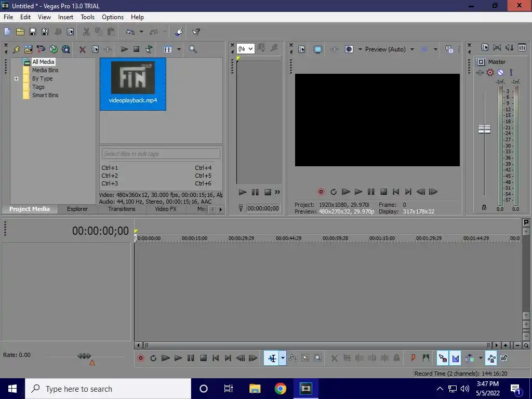This screenshot has width=532, height=399.
Task: Select the Zoom Edit Tool icon
Action: [x=317, y=358]
